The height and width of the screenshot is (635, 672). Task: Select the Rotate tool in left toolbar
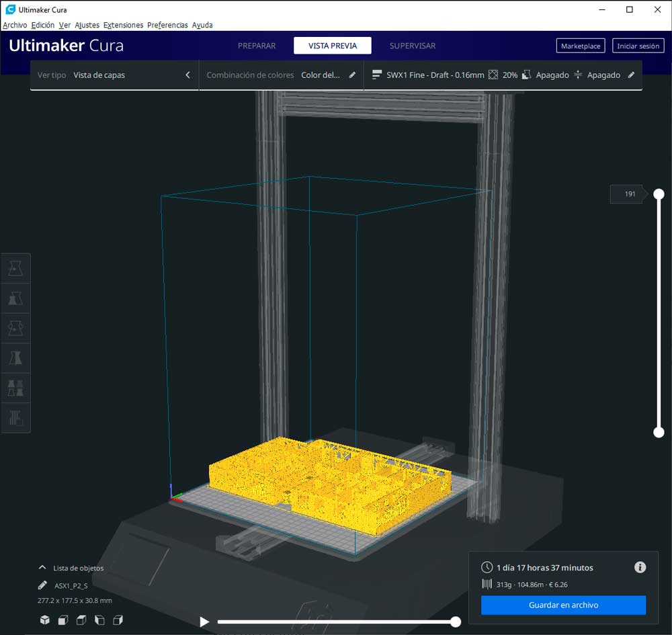[15, 328]
